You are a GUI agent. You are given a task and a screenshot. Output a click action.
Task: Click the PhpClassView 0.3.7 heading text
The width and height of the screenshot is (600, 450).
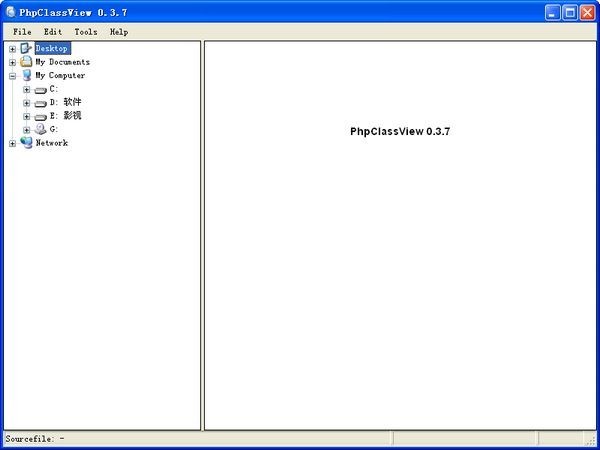click(x=400, y=131)
